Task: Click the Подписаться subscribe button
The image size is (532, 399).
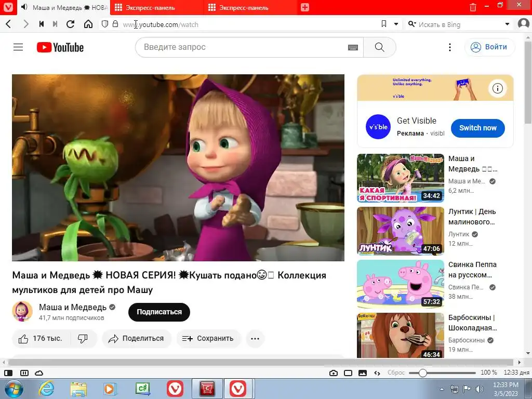Action: 159,312
